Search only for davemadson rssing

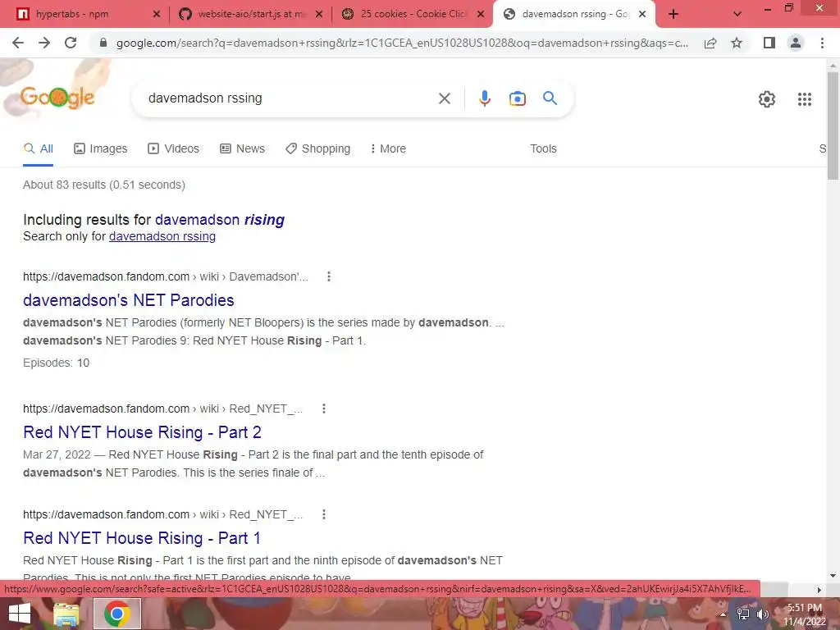(162, 236)
